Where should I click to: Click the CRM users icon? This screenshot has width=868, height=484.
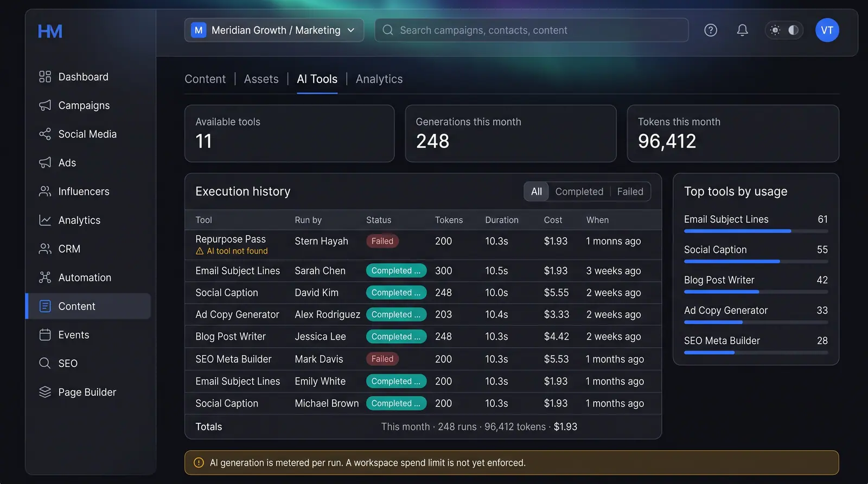pos(45,249)
